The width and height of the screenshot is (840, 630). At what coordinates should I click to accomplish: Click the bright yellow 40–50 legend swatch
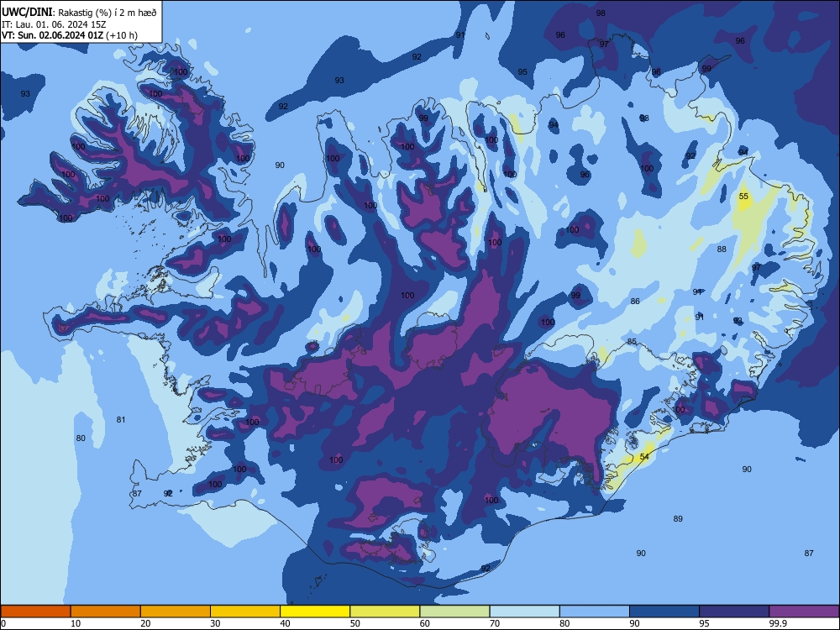coord(315,612)
